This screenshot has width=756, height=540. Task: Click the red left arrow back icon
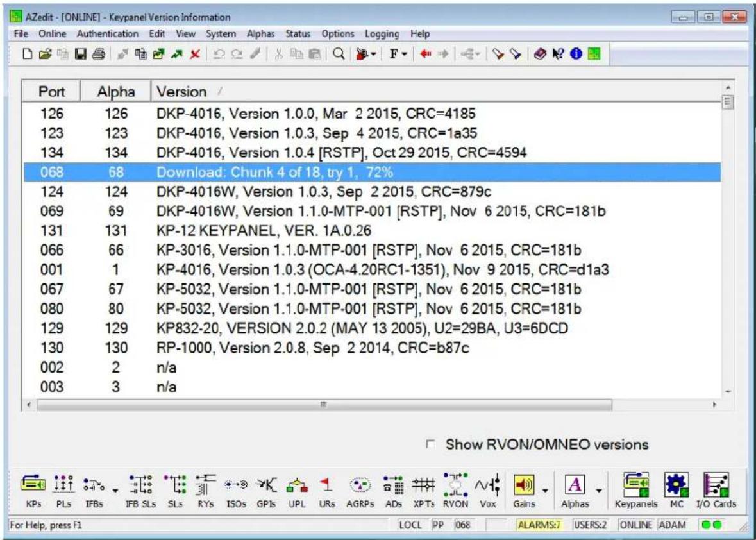tap(425, 54)
